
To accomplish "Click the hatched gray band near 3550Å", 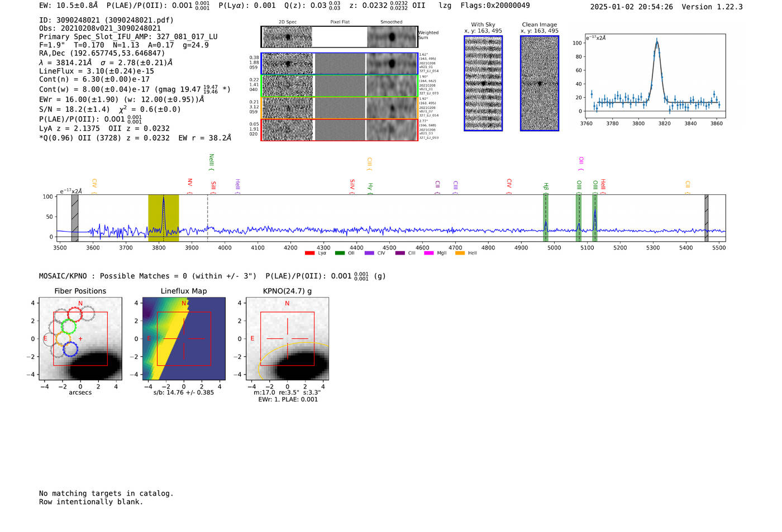I will point(75,218).
